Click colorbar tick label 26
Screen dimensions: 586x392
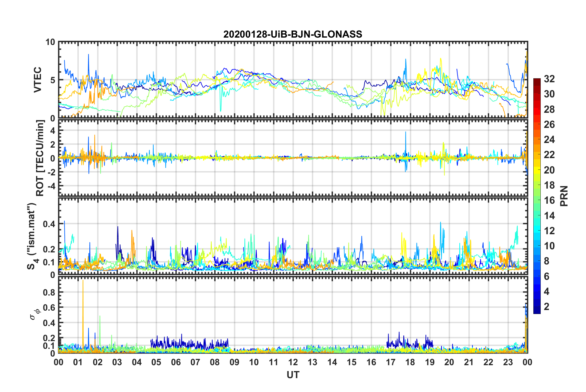(549, 125)
